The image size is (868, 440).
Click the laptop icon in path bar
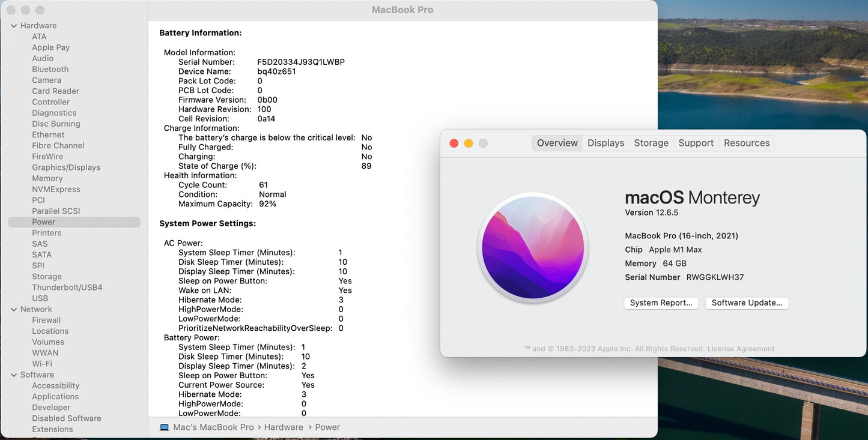164,427
